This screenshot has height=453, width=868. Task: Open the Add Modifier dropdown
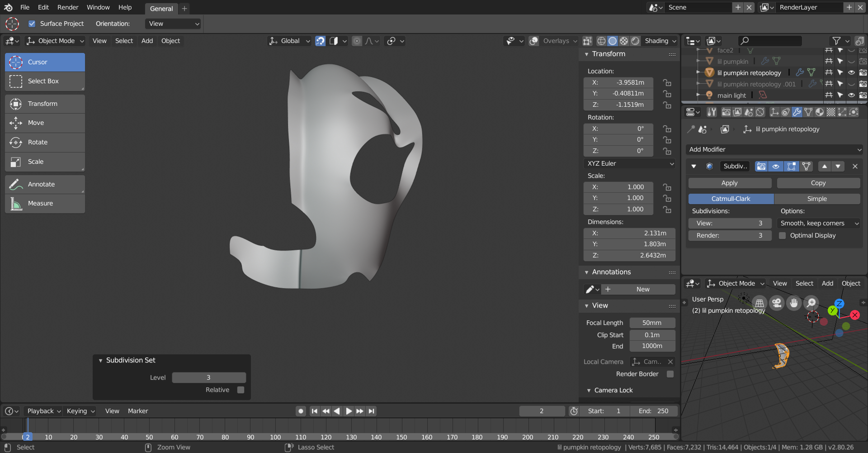point(774,149)
